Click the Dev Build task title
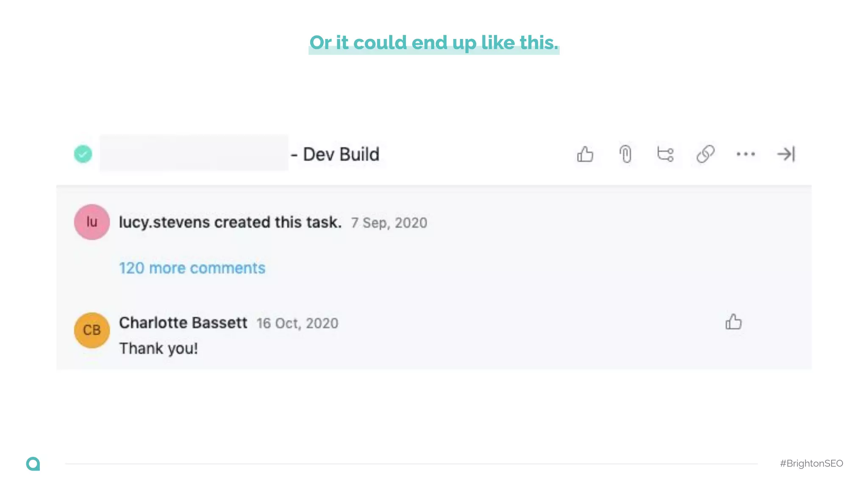 click(x=341, y=154)
